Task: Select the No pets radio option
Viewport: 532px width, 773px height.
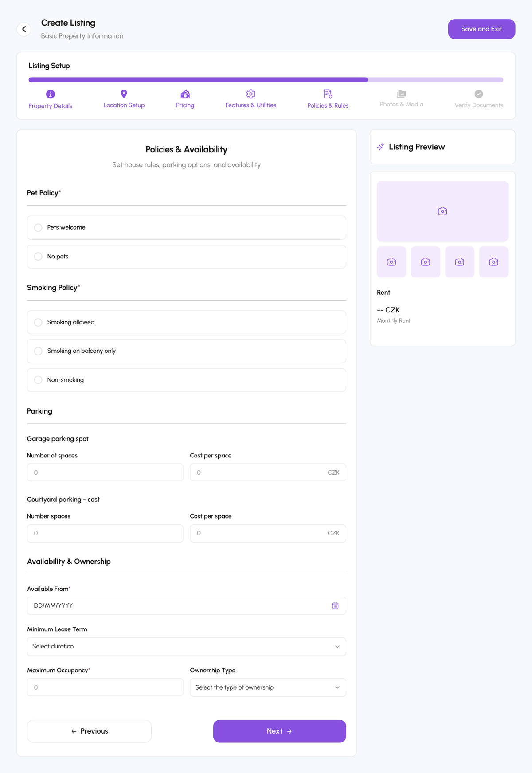Action: 187,257
